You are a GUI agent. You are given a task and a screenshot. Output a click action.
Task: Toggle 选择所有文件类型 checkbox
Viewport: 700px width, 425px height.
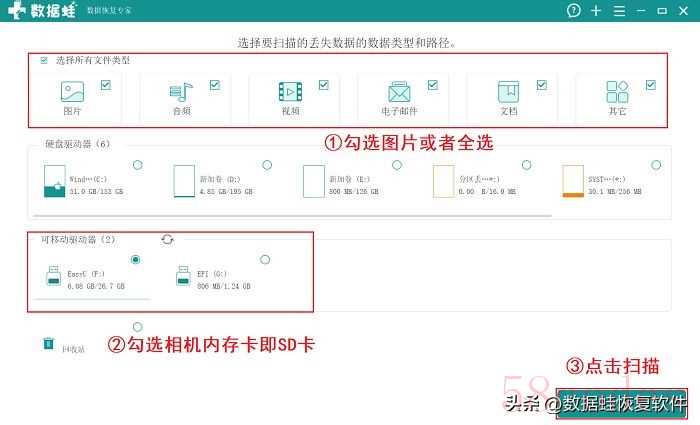pos(44,60)
